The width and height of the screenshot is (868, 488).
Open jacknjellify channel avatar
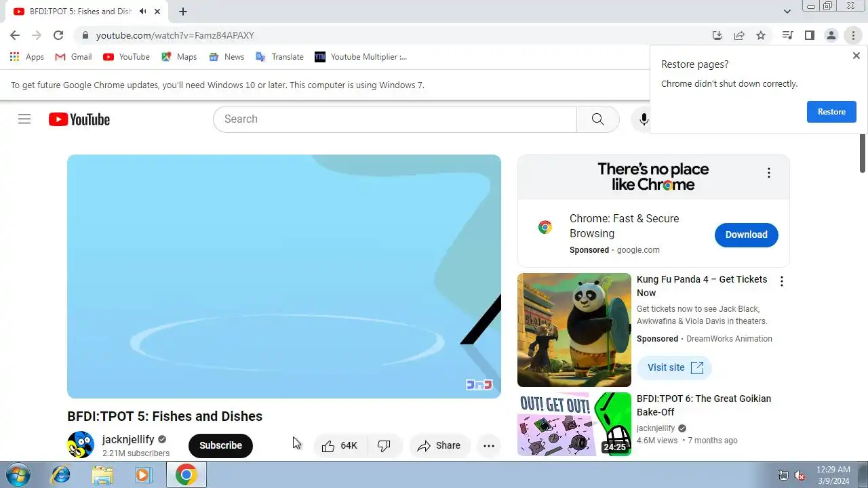pos(81,445)
